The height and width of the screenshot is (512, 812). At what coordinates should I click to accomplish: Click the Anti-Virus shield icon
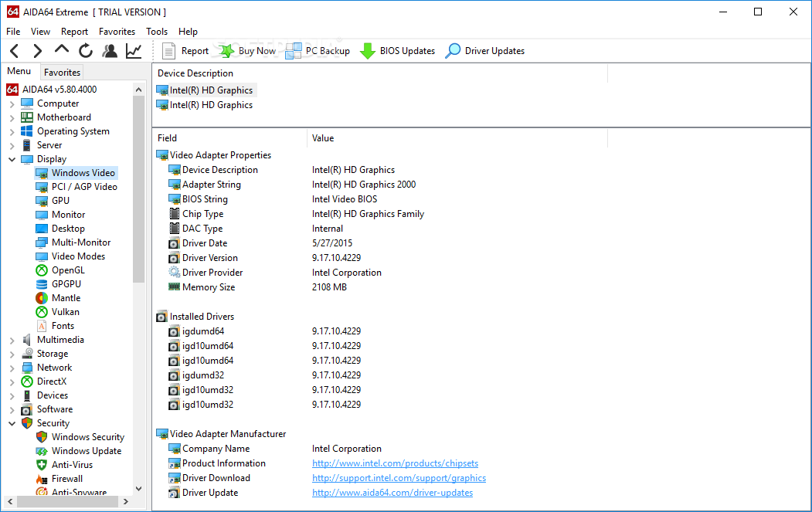[42, 466]
